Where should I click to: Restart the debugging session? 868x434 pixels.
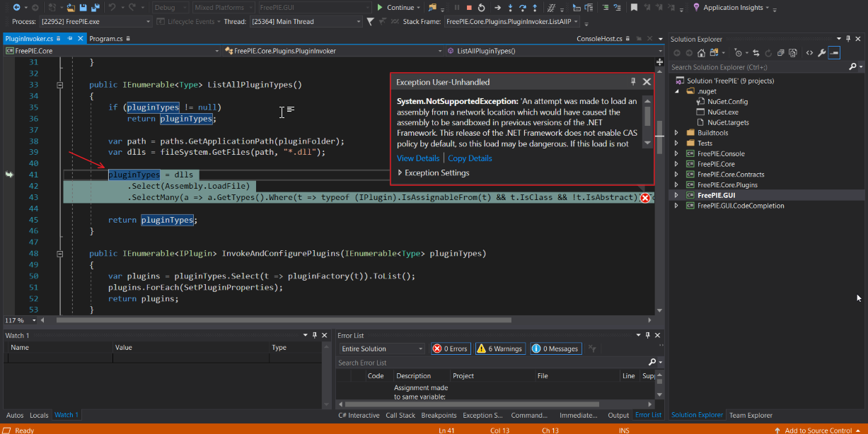point(482,7)
